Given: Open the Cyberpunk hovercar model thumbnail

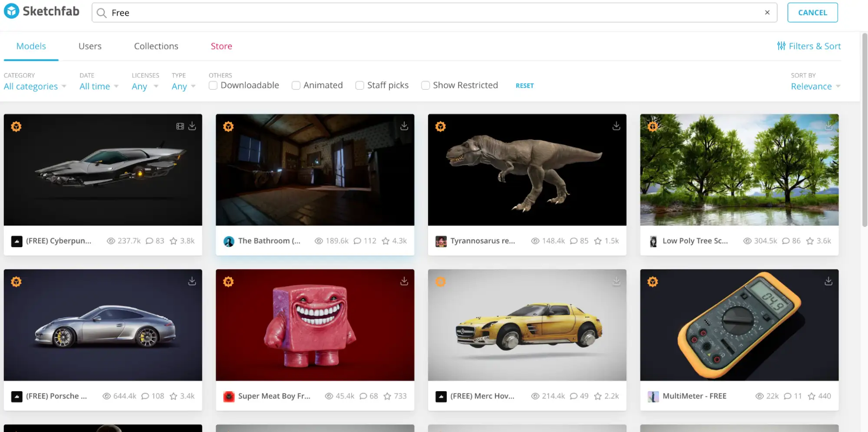Looking at the screenshot, I should click(x=103, y=170).
